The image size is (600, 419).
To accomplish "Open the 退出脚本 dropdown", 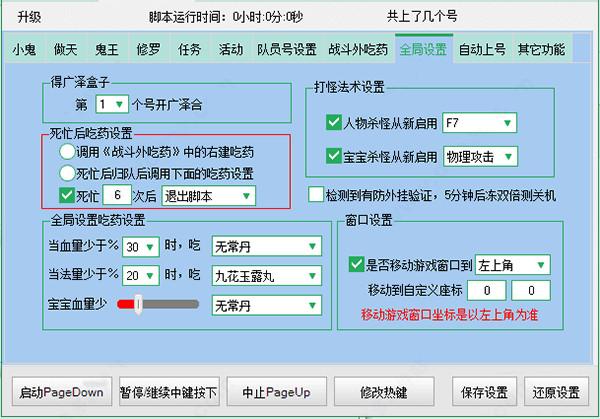I will coord(209,196).
